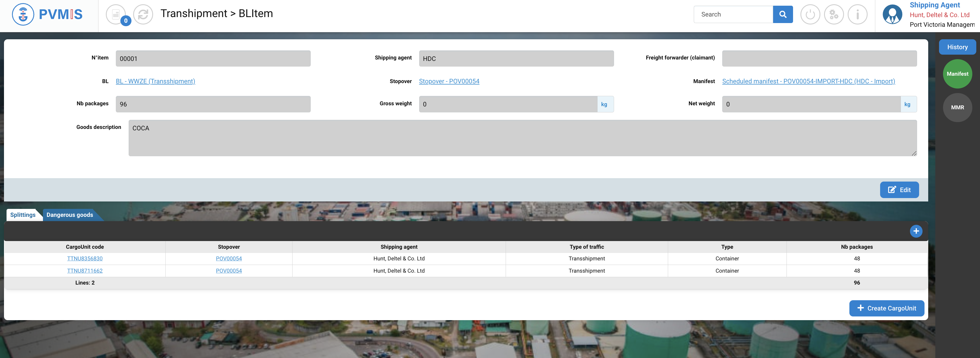Click the refresh arrows icon
The width and height of the screenshot is (980, 358).
(143, 15)
